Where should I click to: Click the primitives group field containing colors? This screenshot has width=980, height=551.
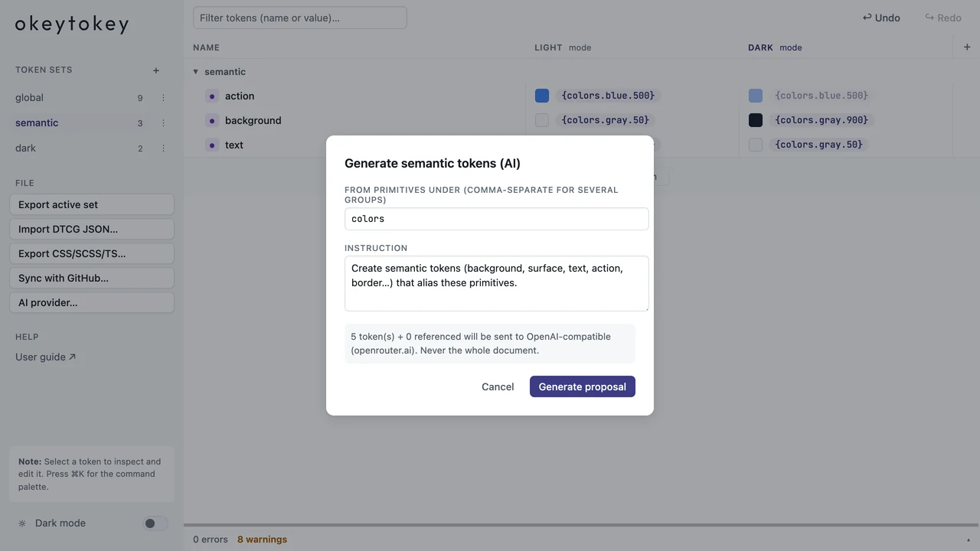coord(497,219)
